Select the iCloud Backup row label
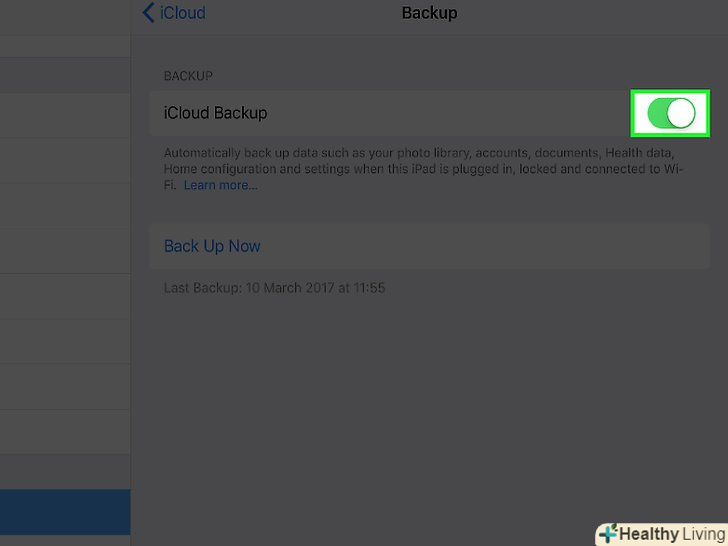This screenshot has width=728, height=546. 215,113
